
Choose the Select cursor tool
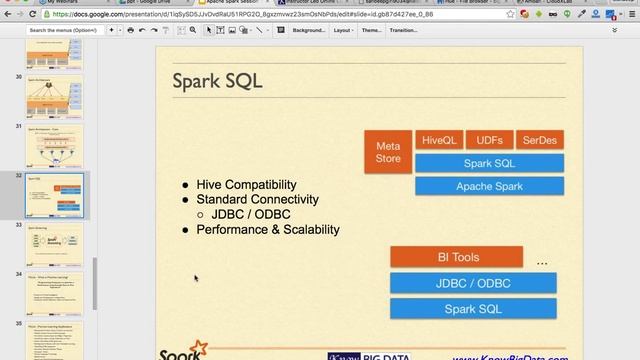[x=209, y=30]
